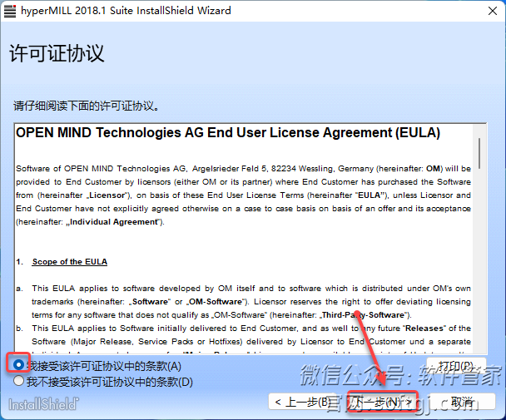Select 我不接受该许可证协议中的条款(D) radio button

(x=18, y=381)
